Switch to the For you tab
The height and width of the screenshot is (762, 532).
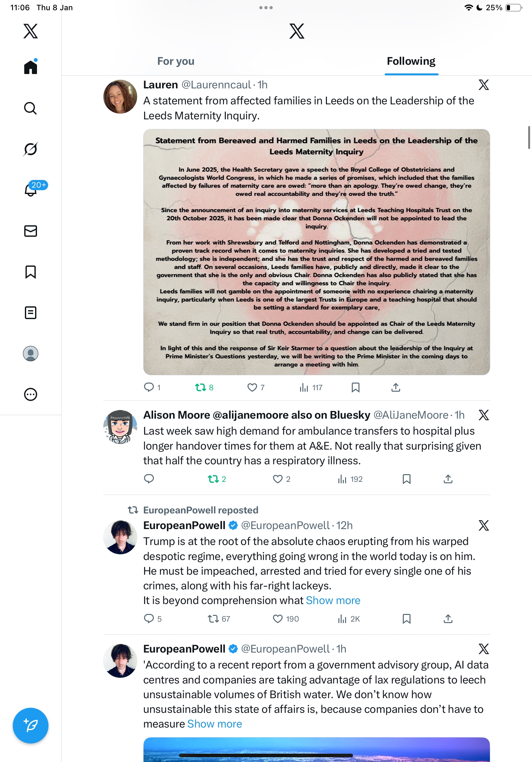click(x=176, y=61)
